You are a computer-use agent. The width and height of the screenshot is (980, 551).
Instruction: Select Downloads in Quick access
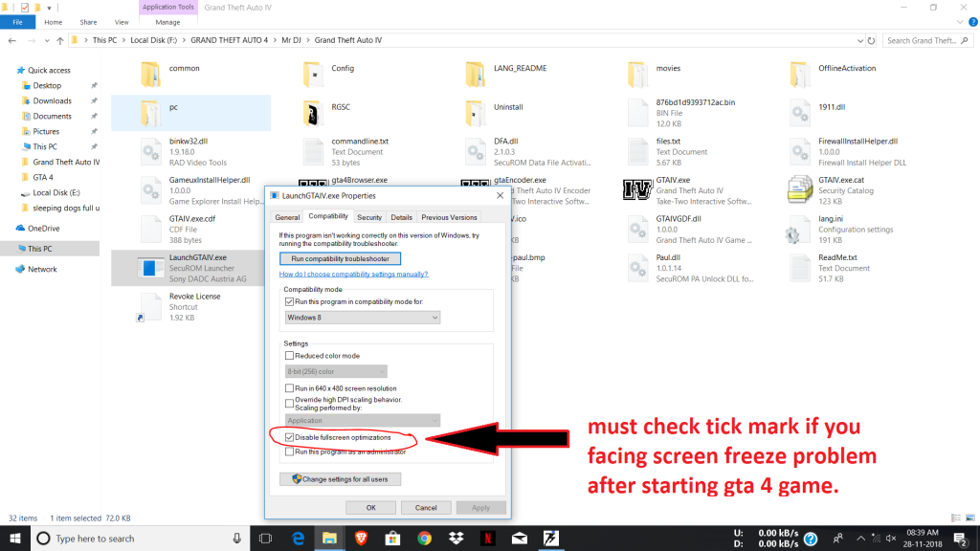click(53, 100)
